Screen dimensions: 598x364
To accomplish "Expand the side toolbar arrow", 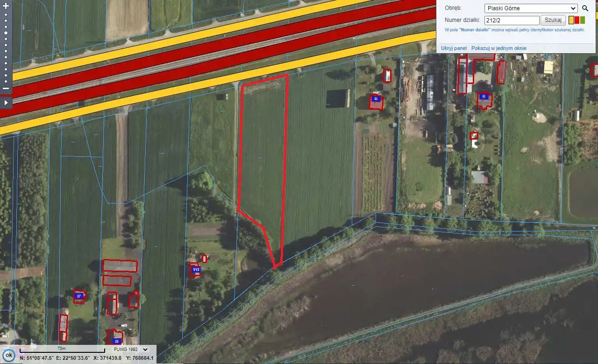I will click(6, 102).
